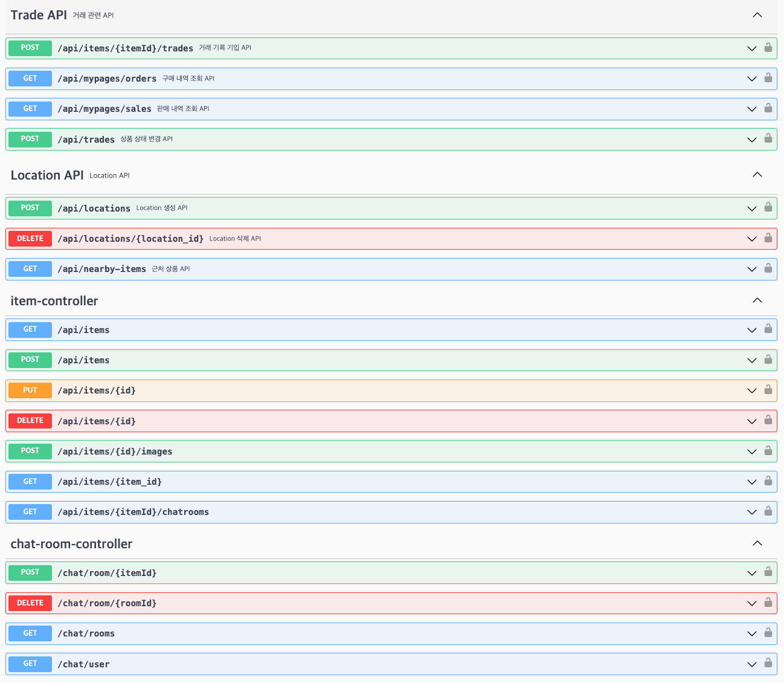Click the GET badge on /api/mypages/sales
This screenshot has width=784, height=683.
point(30,109)
